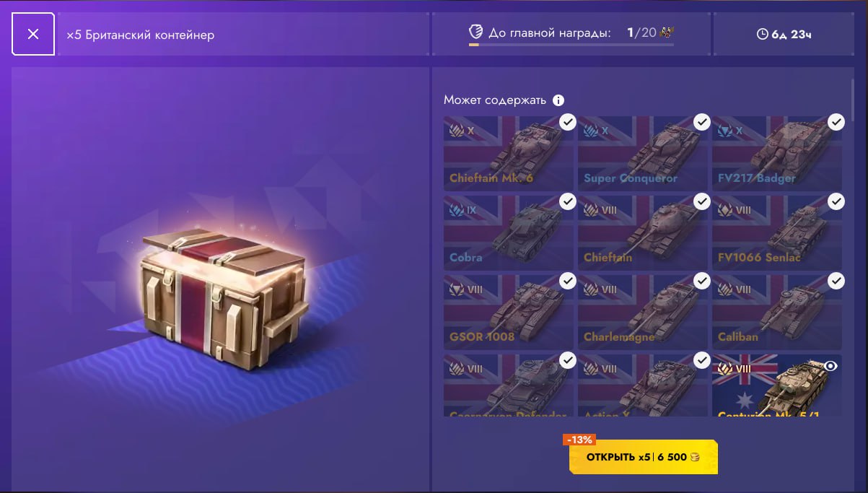This screenshot has width=868, height=493.
Task: Click the gold coin icon on open button
Action: pos(694,457)
